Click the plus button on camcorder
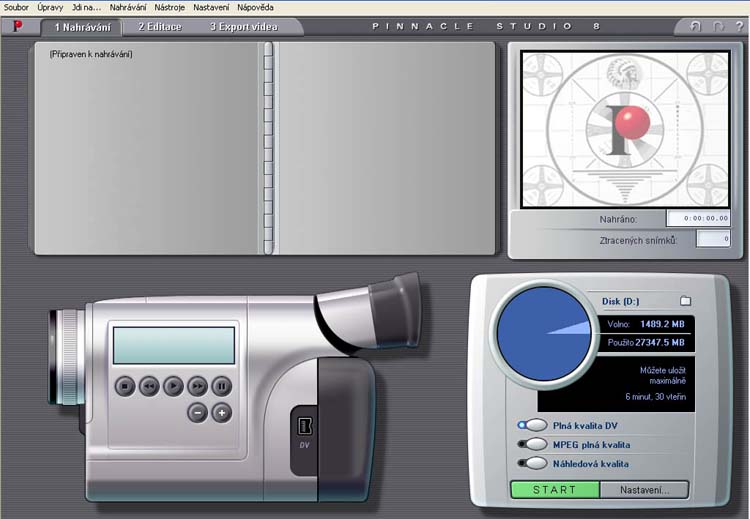The height and width of the screenshot is (519, 750). [221, 411]
